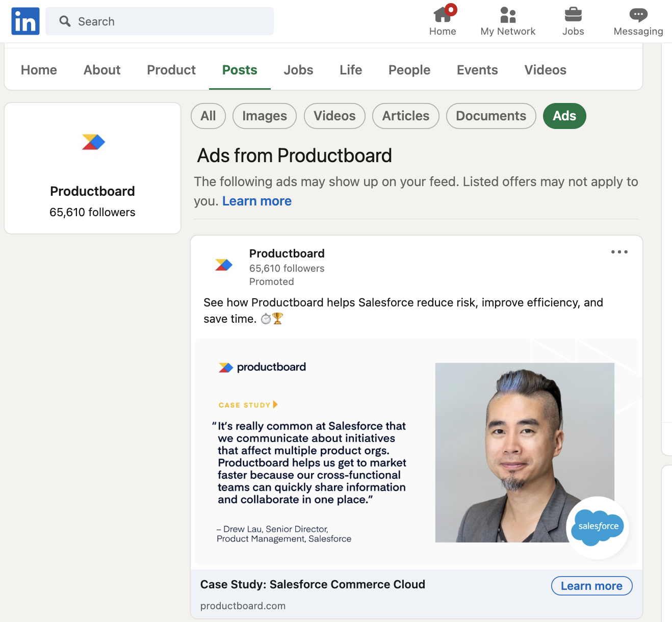The height and width of the screenshot is (622, 672).
Task: Click the LinkedIn logo icon
Action: 25,21
